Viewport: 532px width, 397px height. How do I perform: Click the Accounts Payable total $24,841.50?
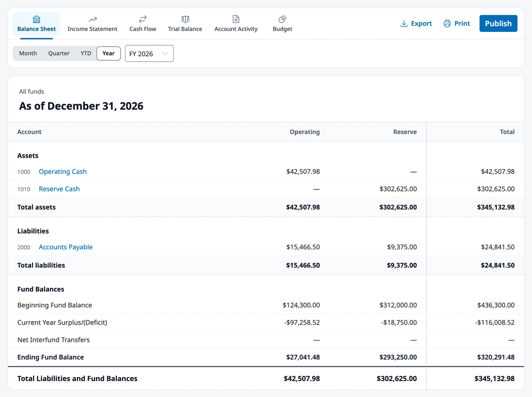pyautogui.click(x=498, y=247)
